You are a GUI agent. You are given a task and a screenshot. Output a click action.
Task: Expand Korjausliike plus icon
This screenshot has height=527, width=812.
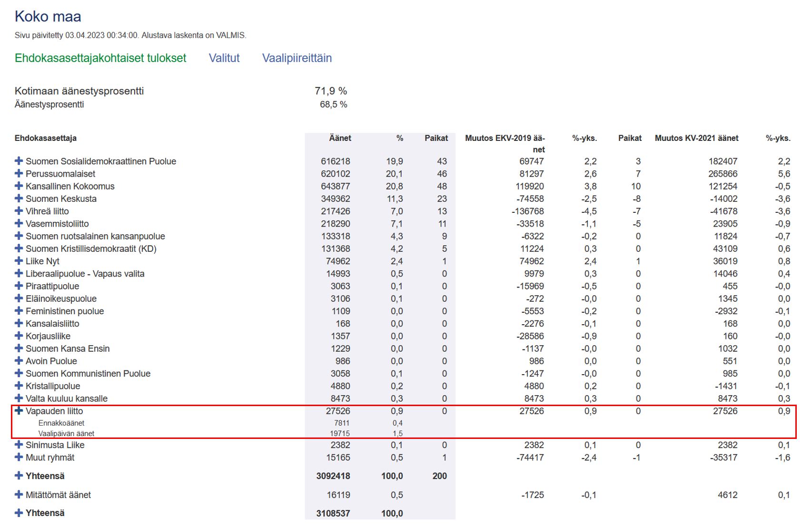tap(19, 336)
